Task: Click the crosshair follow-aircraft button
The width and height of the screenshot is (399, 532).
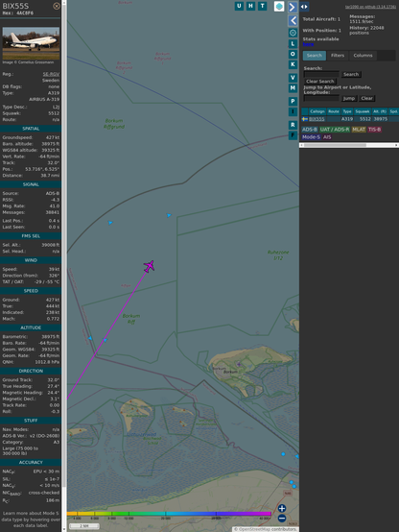Action: 293,33
